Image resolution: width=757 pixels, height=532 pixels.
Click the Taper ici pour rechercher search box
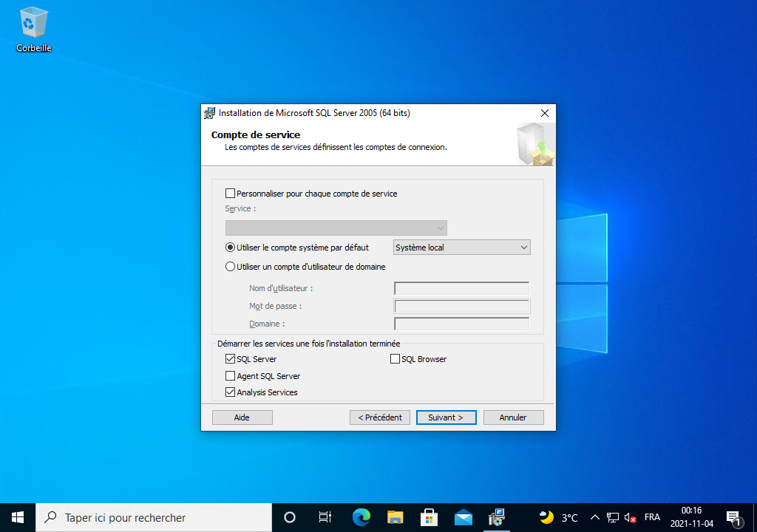click(154, 517)
